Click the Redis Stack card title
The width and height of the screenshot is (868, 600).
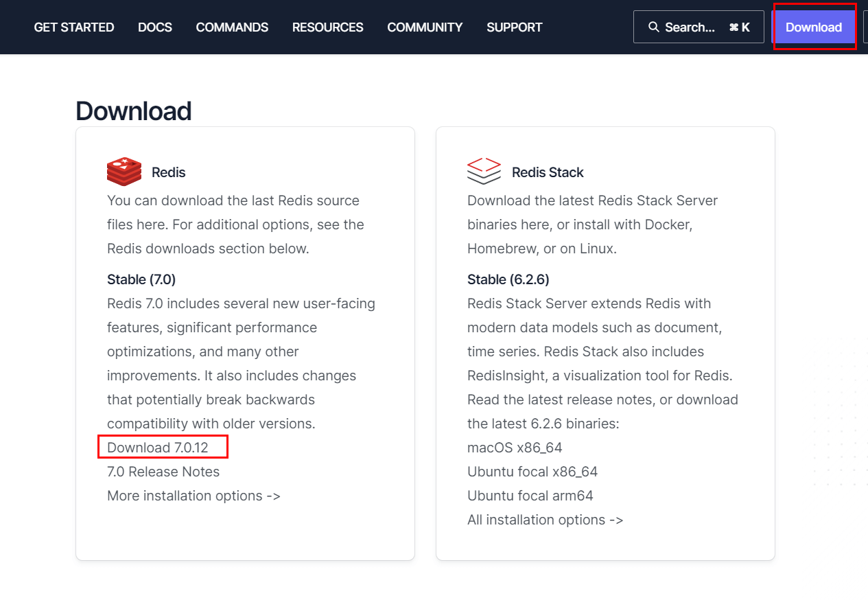click(x=548, y=172)
